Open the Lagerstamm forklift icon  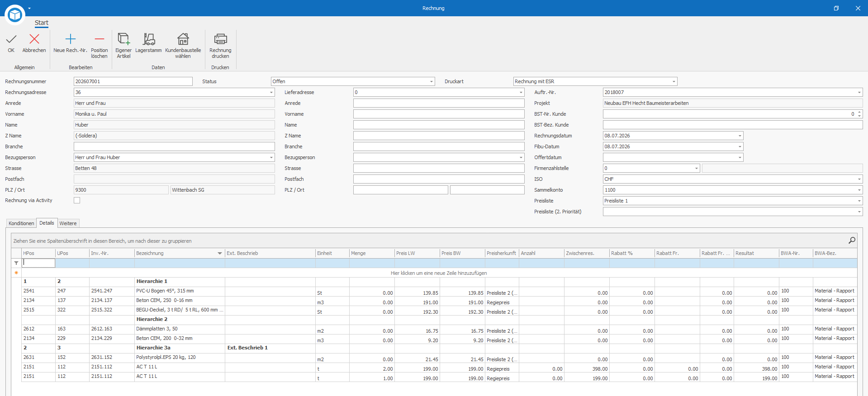coord(148,39)
